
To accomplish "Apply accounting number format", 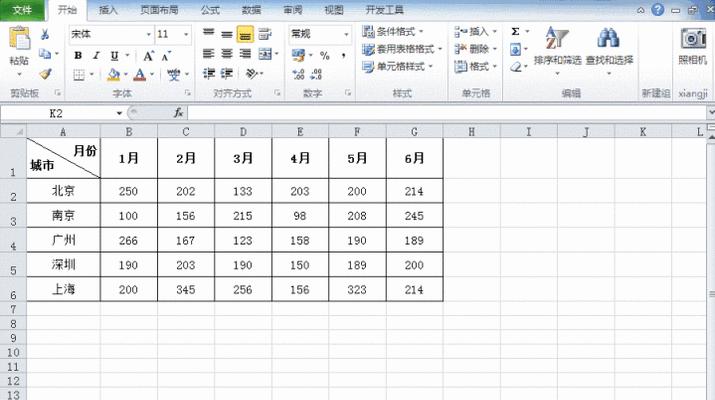I will [x=298, y=56].
